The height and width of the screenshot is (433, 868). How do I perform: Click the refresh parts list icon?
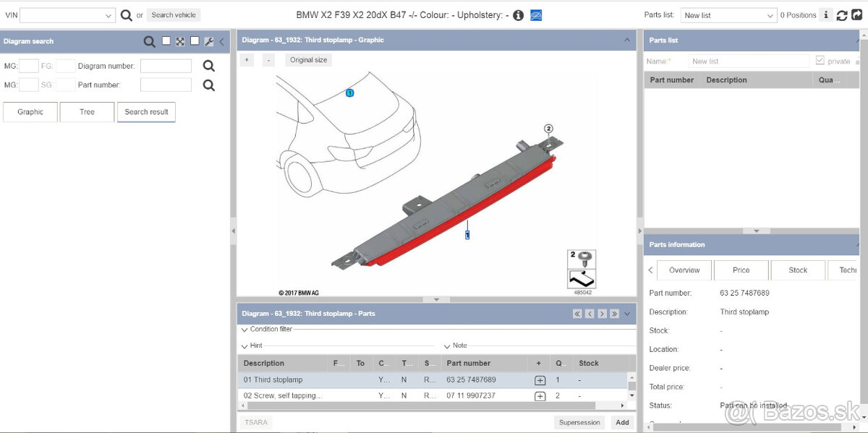pos(842,15)
